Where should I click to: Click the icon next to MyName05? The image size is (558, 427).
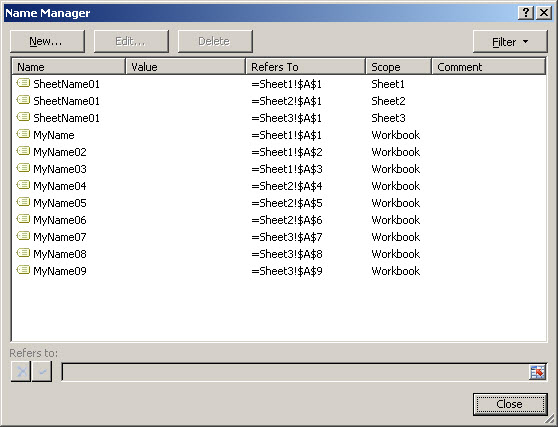[23, 202]
